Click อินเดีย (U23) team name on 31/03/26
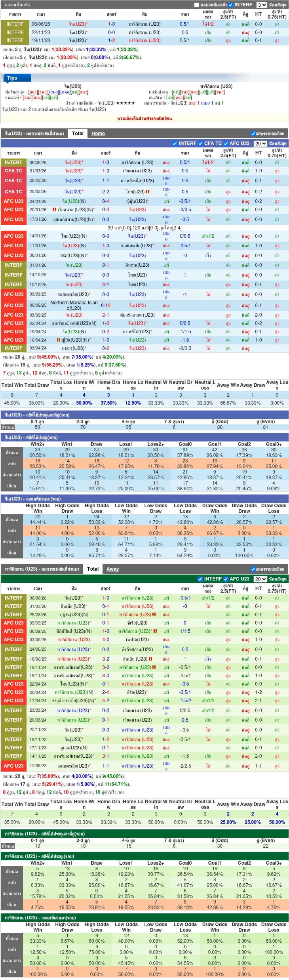The height and width of the screenshot is (980, 289). pos(74,606)
